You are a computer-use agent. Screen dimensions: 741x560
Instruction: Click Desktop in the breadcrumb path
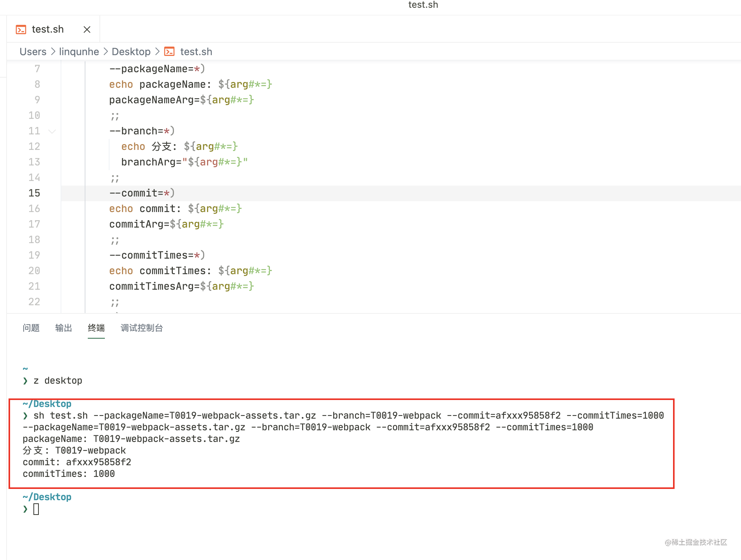pyautogui.click(x=131, y=52)
